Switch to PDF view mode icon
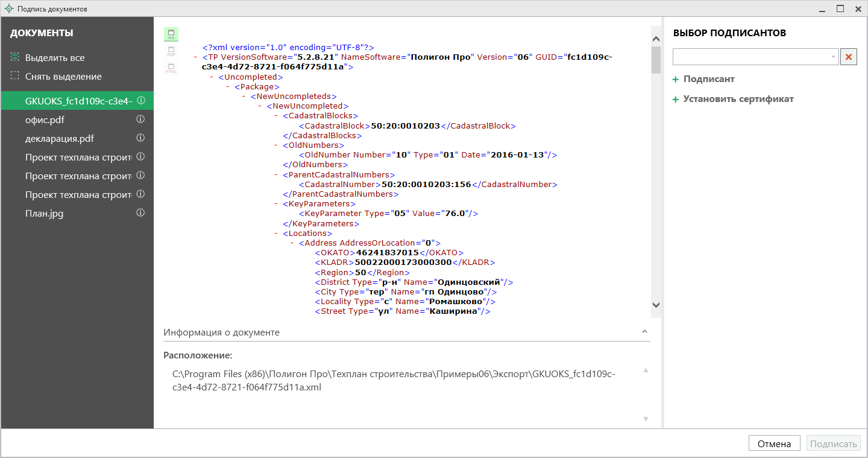Screen dimensions: 868x458 point(171,51)
